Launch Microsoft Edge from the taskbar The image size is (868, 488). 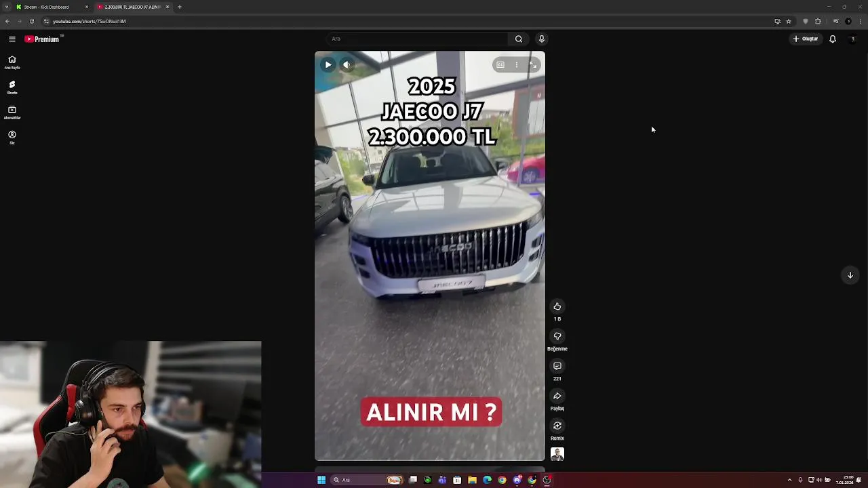tap(487, 480)
